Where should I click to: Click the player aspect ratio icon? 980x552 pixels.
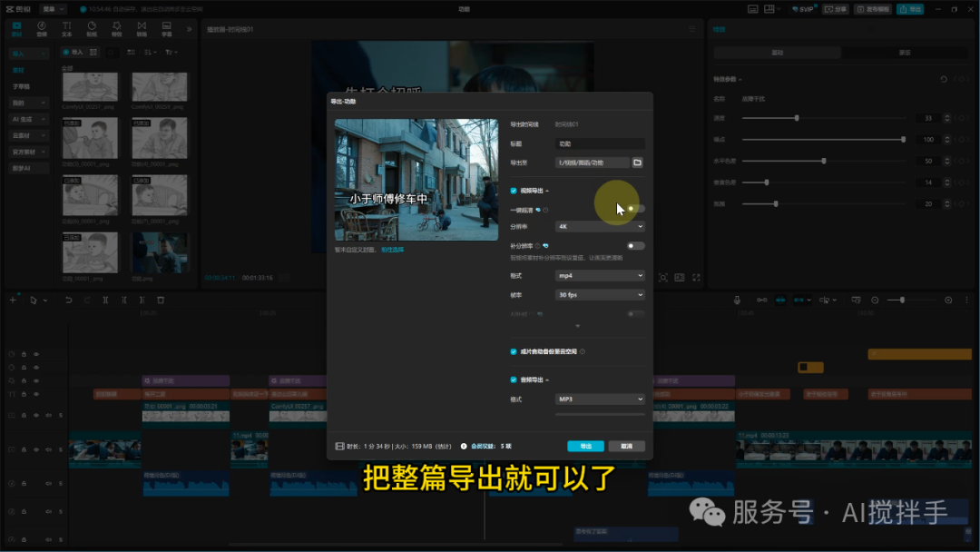680,278
